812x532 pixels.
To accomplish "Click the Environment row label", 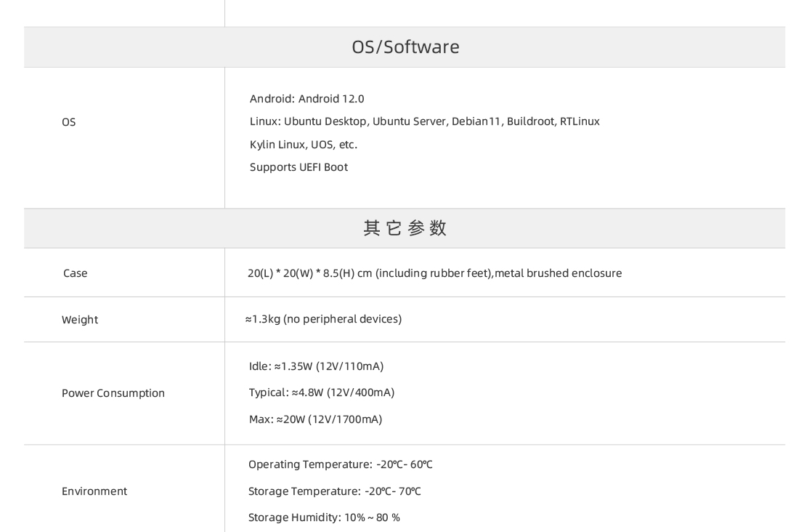I will tap(94, 491).
